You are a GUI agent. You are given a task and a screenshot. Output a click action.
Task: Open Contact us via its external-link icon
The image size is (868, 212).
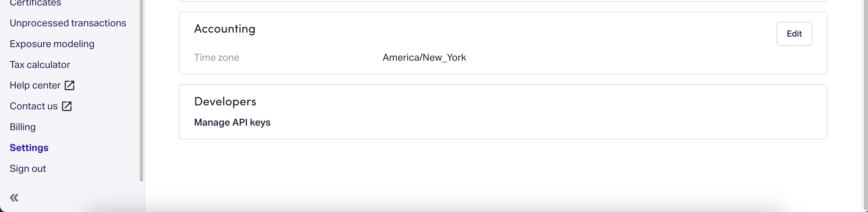click(x=67, y=106)
